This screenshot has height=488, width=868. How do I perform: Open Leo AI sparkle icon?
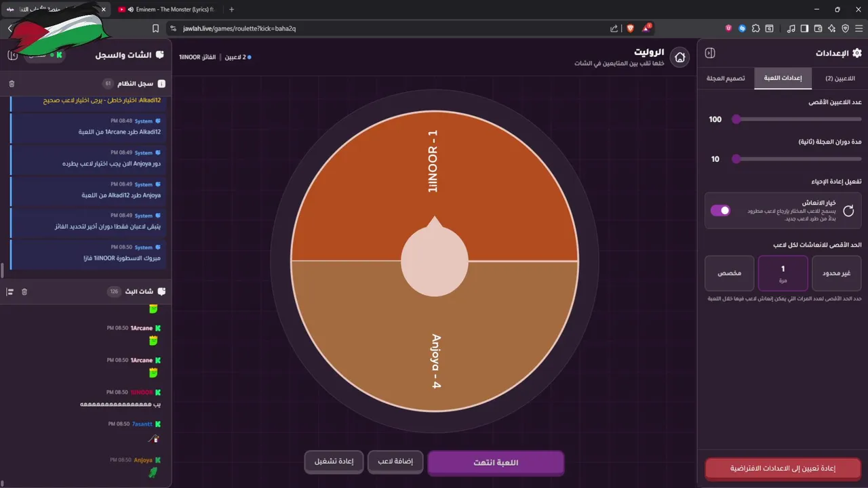tap(831, 28)
